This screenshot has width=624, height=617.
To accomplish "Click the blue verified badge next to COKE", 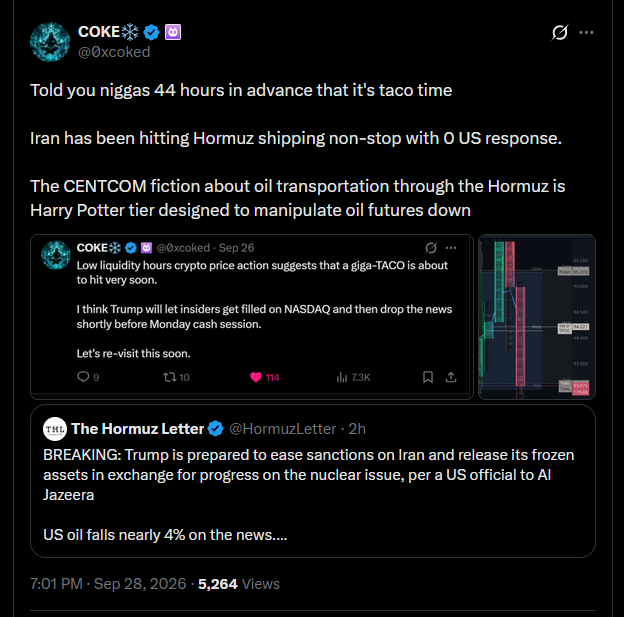I will coord(151,32).
